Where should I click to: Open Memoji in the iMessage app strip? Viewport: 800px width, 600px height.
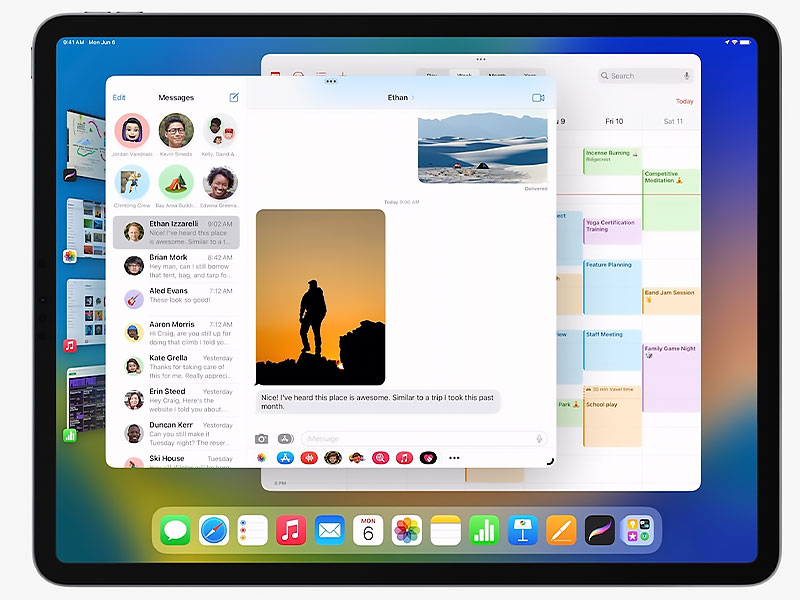[333, 458]
